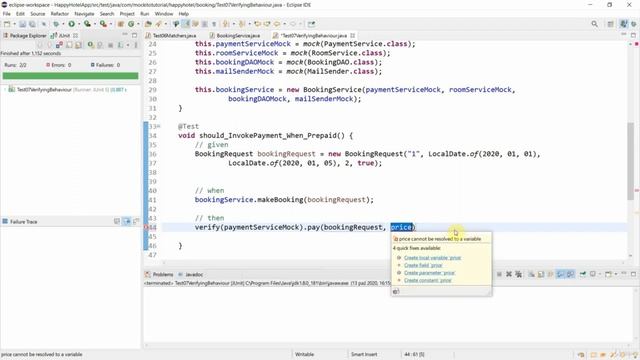Run the program with green Run button
Image resolution: width=640 pixels, height=360 pixels.
(x=71, y=24)
